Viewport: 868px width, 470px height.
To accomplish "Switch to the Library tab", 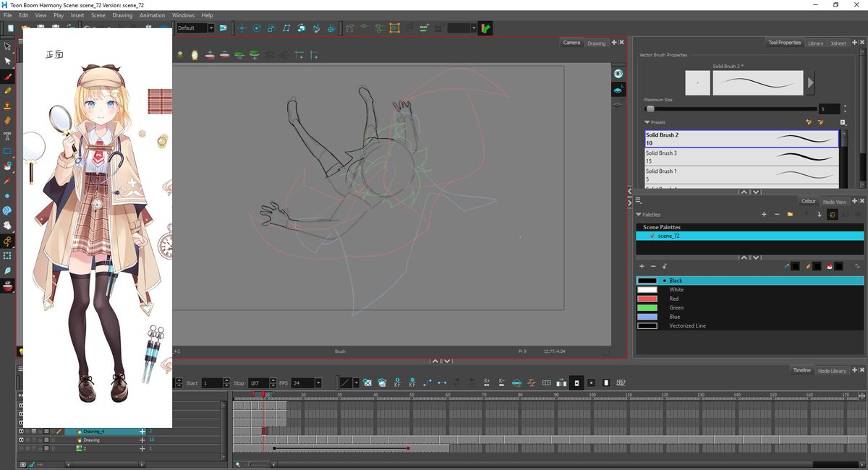I will point(816,43).
